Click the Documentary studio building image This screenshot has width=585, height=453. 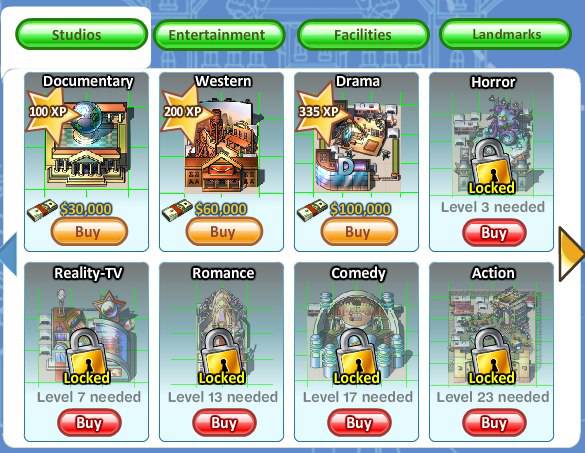tap(90, 146)
